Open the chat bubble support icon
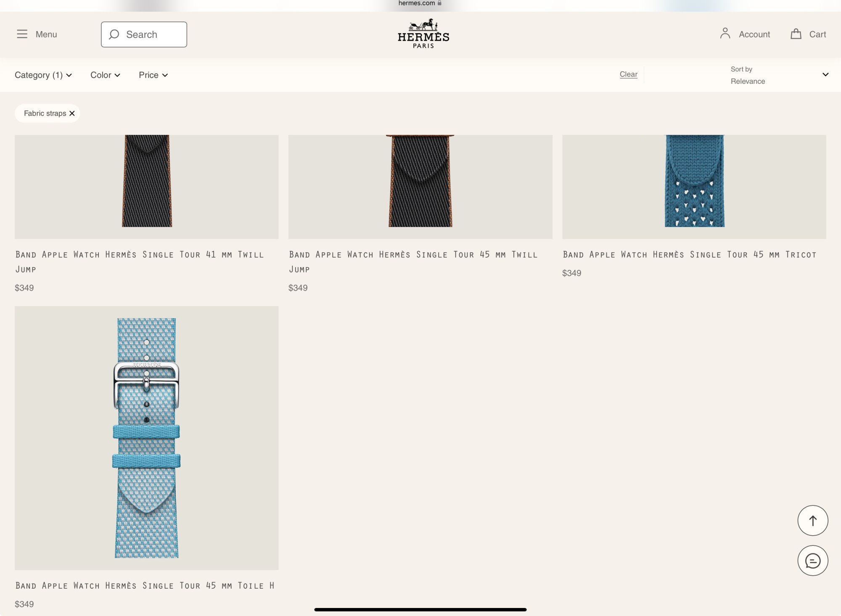 [x=812, y=560]
